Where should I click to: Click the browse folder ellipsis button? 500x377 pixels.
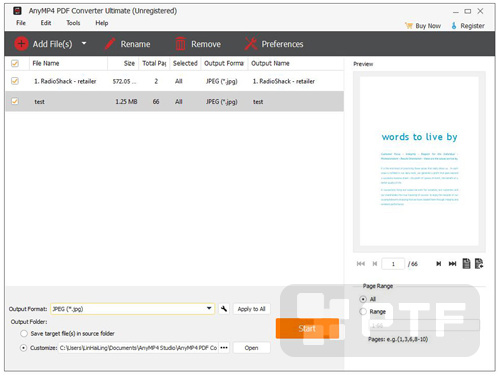(x=224, y=348)
